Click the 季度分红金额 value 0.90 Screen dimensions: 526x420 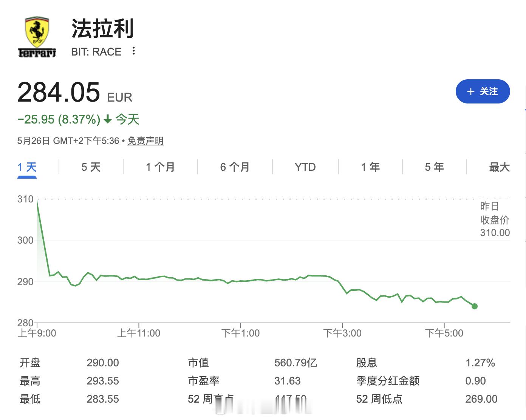point(476,381)
